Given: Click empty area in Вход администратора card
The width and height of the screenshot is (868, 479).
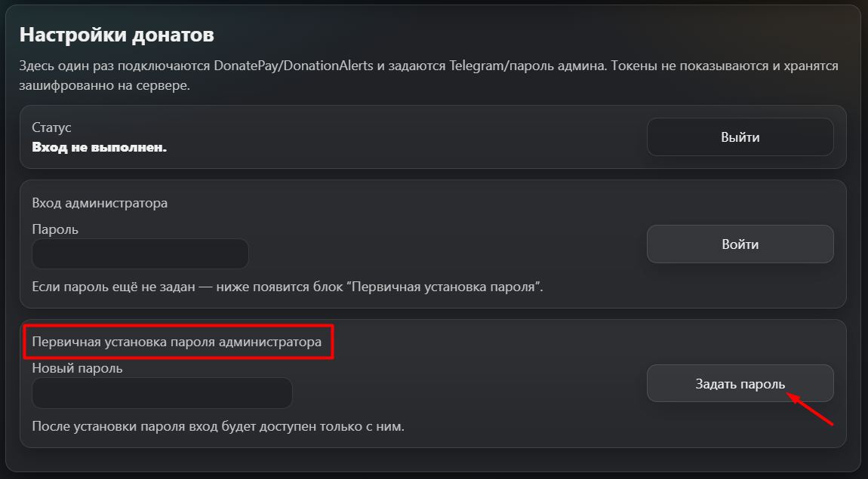Looking at the screenshot, I should click(453, 241).
